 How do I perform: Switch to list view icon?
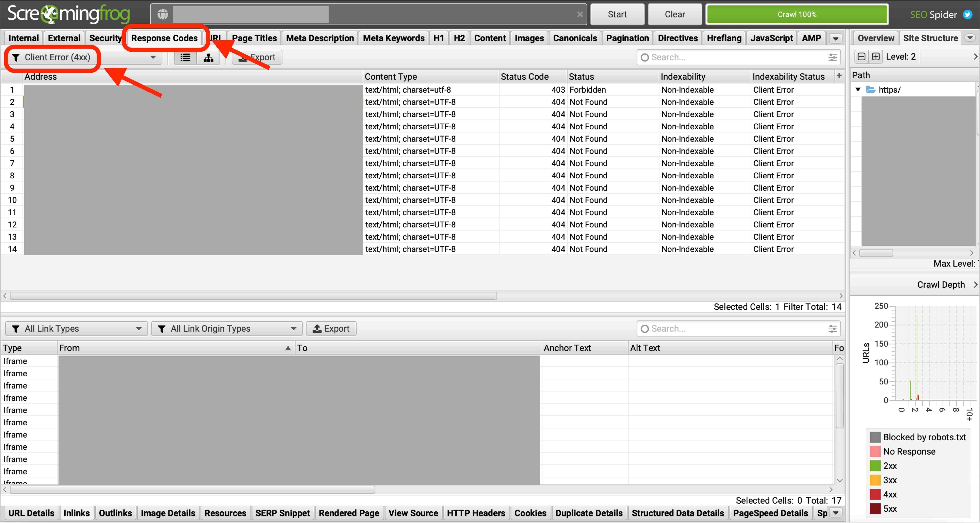[x=185, y=58]
